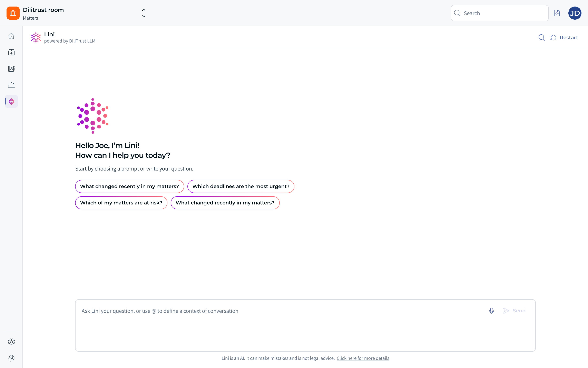The height and width of the screenshot is (368, 588).
Task: Choose first-row 'What changed recently in my matters?' prompt
Action: [x=129, y=186]
